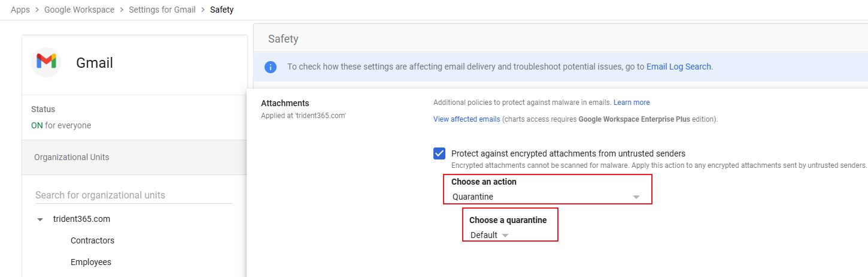Open the View affected emails link
Screen dimensions: 868x277
click(x=466, y=119)
